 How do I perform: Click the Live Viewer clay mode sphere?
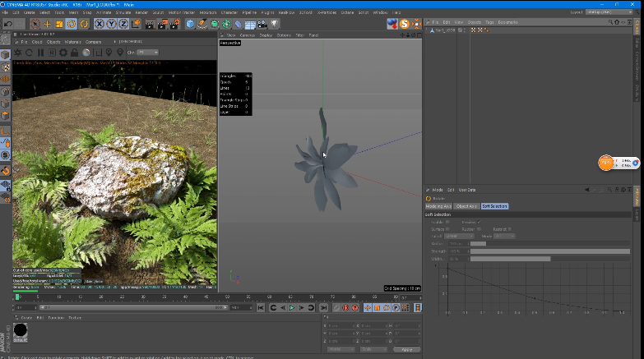coord(86,53)
